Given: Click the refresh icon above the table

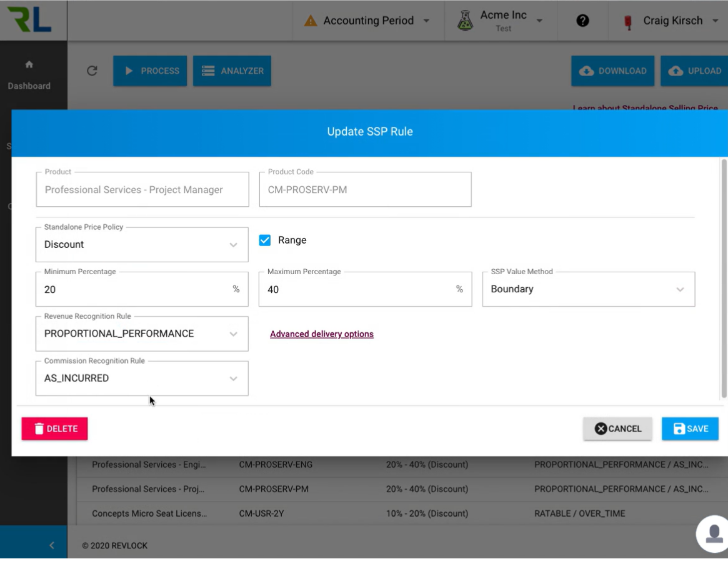Looking at the screenshot, I should (92, 71).
